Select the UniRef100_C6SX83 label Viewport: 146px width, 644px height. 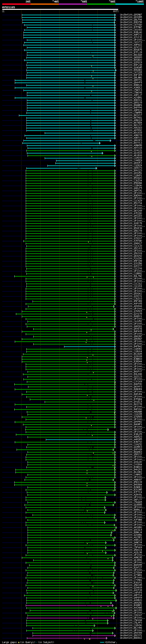point(131,30)
